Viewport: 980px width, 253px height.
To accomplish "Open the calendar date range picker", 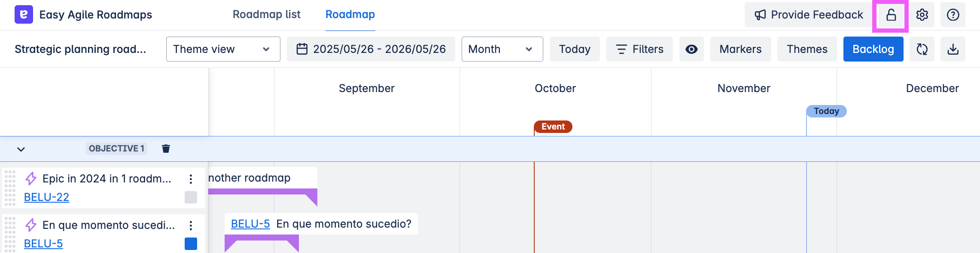I will point(370,49).
